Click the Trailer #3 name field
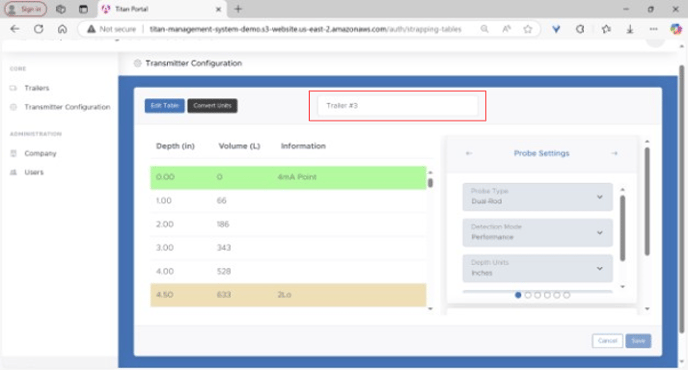The image size is (688, 370). pyautogui.click(x=398, y=105)
